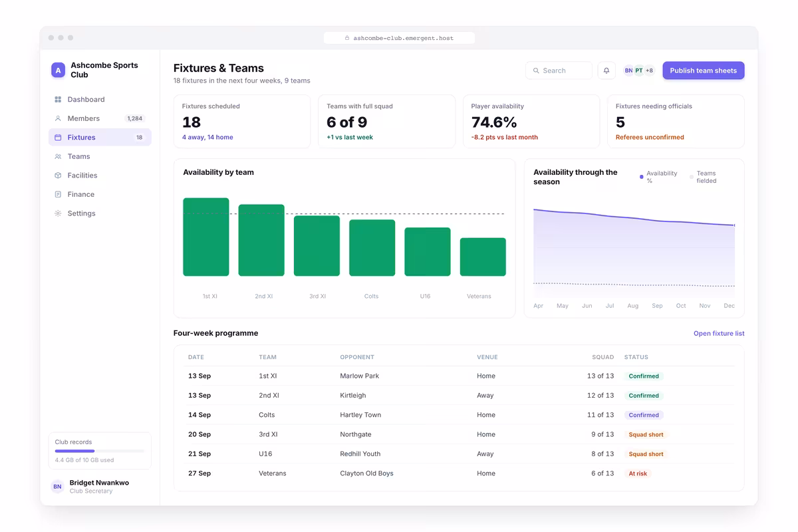Publish team sheets

point(704,70)
